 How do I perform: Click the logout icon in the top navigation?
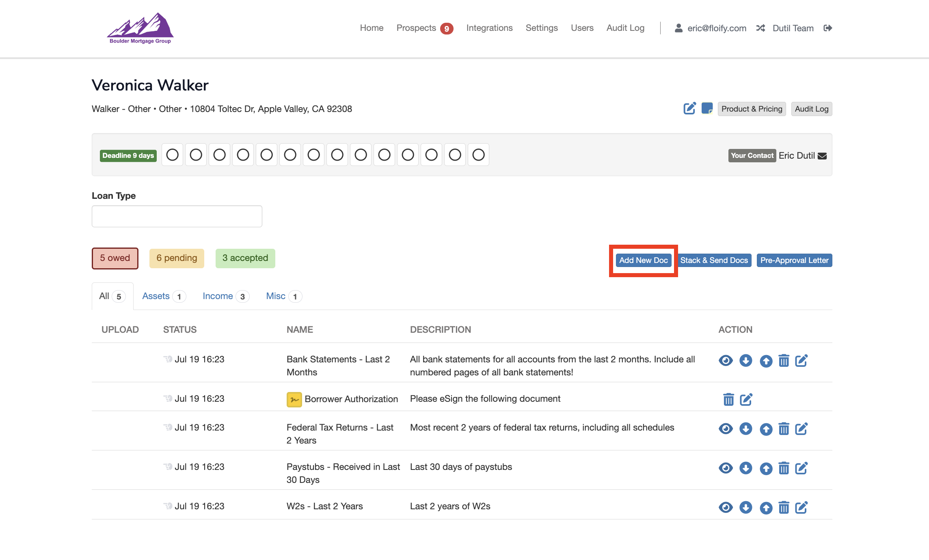click(x=828, y=28)
